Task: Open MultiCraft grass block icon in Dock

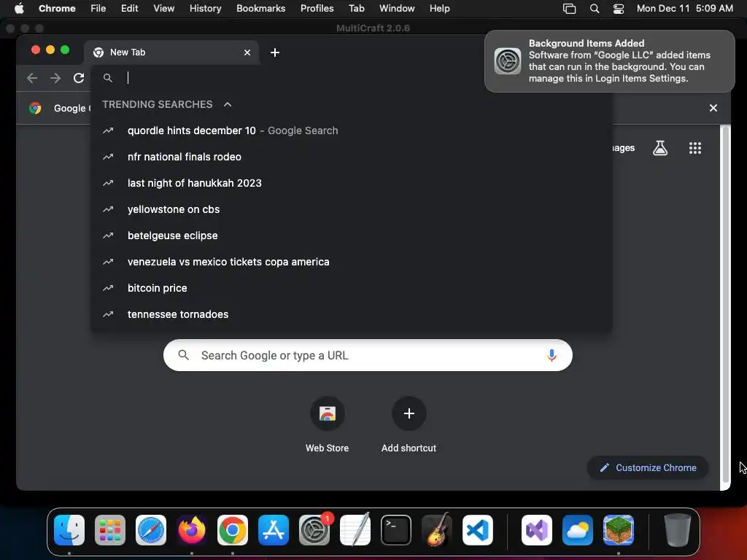Action: [619, 530]
